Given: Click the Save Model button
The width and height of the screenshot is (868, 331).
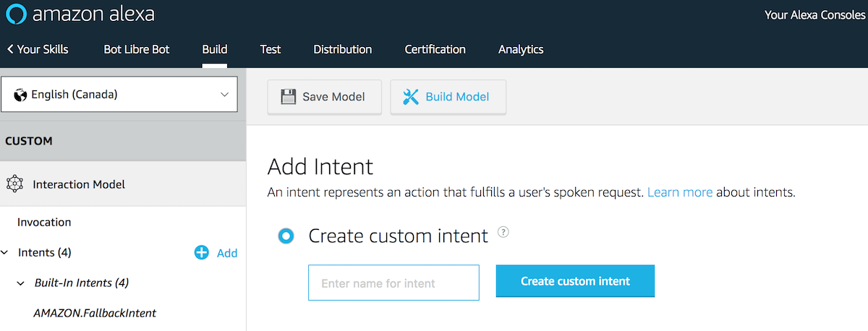Looking at the screenshot, I should (324, 97).
